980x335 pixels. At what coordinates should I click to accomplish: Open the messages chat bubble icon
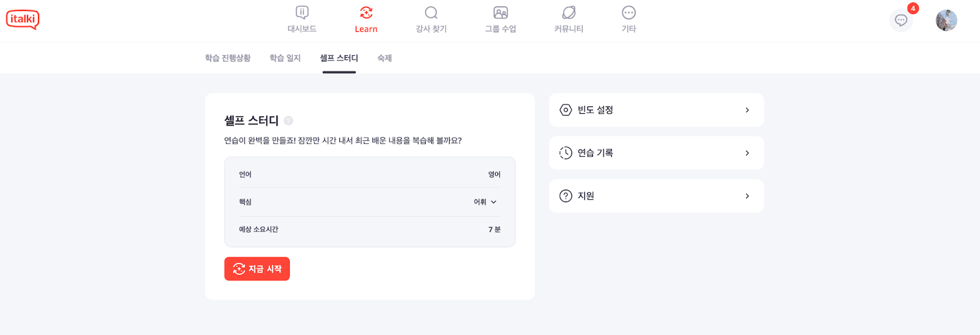(x=901, y=20)
